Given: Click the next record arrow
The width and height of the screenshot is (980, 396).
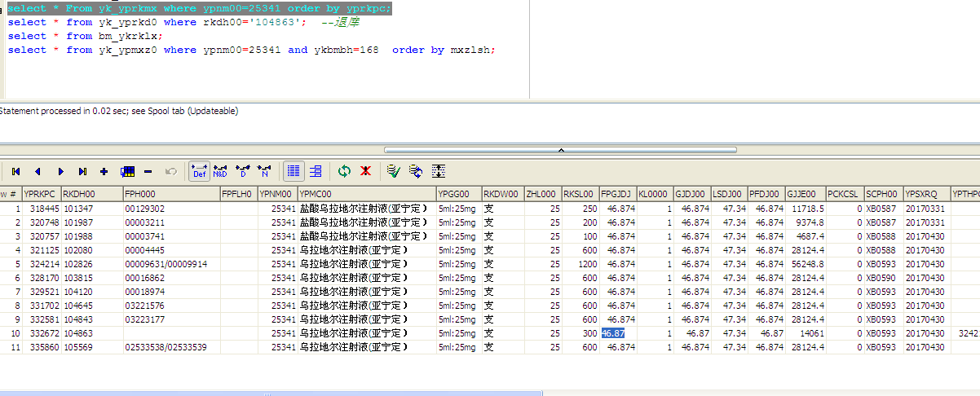Looking at the screenshot, I should click(x=60, y=171).
